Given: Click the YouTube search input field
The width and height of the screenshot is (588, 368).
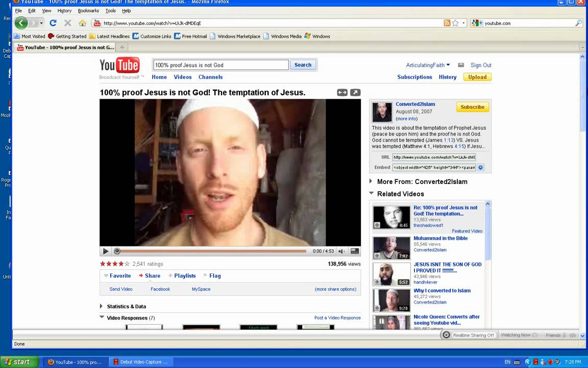Looking at the screenshot, I should pos(220,65).
